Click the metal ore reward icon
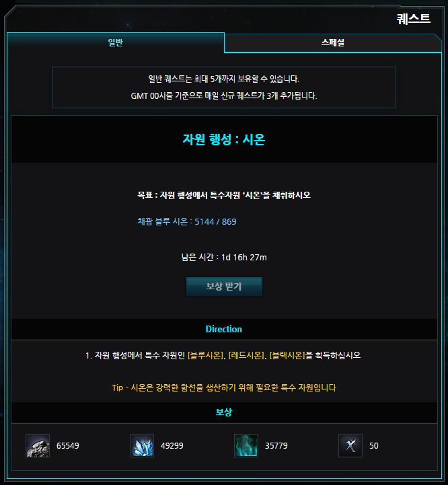This screenshot has height=485, width=448. click(38, 445)
